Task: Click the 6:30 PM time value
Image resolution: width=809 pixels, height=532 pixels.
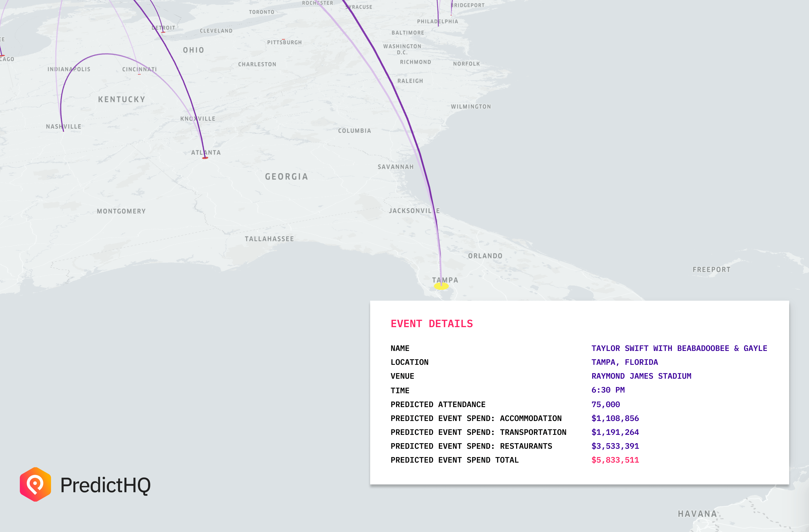Action: [x=608, y=390]
